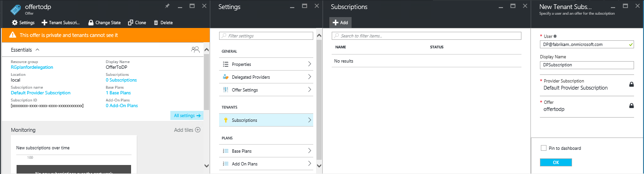Viewport: 644px width, 174px height.
Task: Click the orange private offer warning banner
Action: [106, 35]
